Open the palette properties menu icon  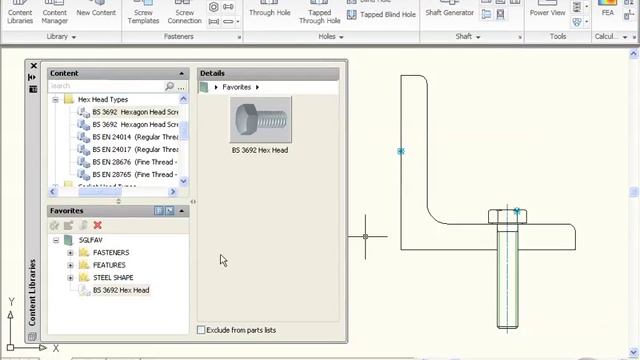pos(33,89)
